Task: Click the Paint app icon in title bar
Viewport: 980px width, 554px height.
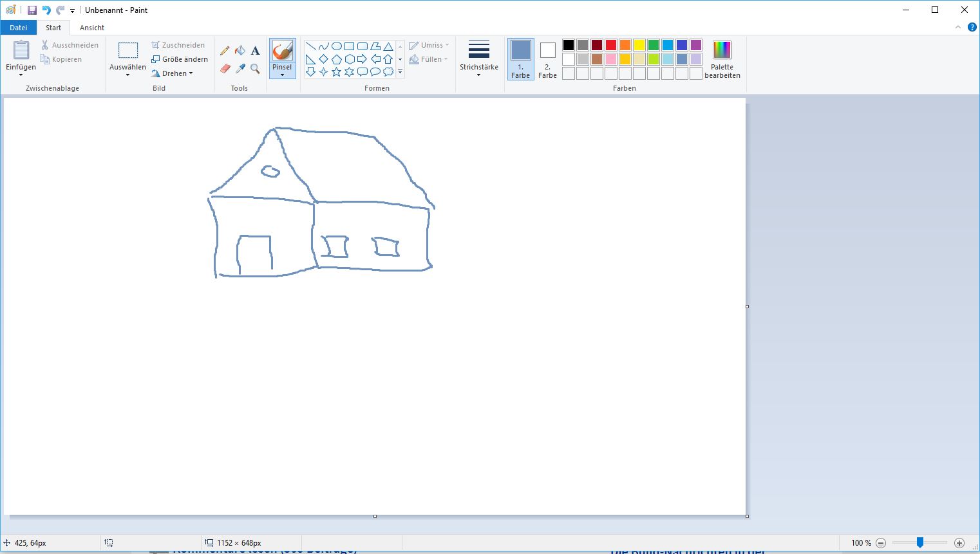Action: pyautogui.click(x=10, y=10)
